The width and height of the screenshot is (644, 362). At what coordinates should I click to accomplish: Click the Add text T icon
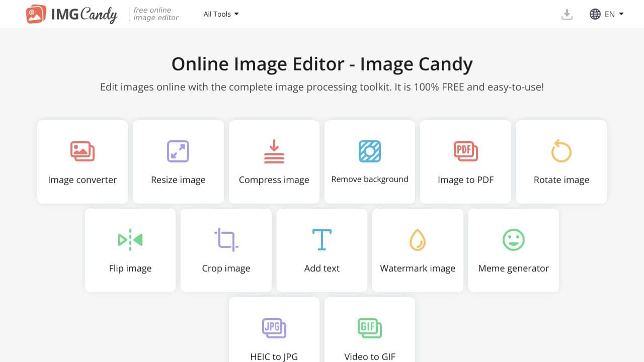tap(322, 240)
